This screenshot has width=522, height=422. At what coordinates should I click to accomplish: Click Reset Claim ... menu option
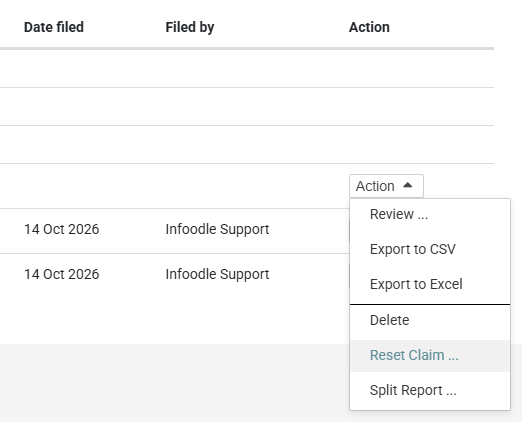[430, 356]
